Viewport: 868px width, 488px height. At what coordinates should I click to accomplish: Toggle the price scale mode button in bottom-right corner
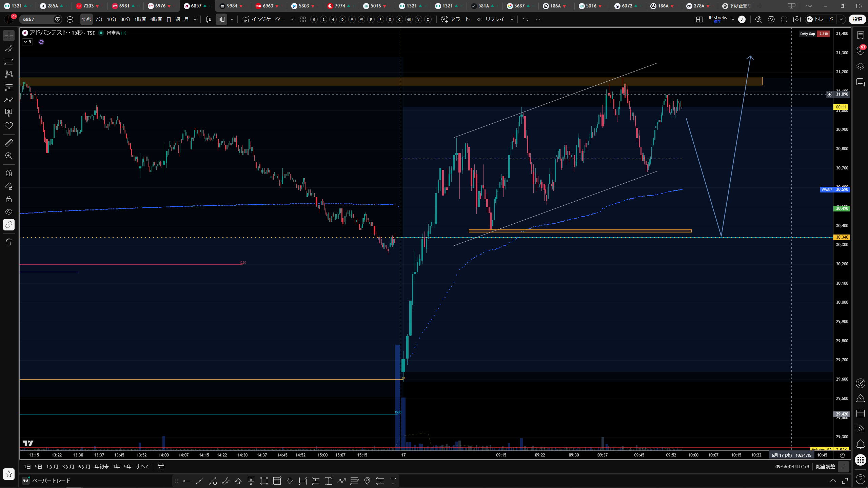tap(844, 467)
